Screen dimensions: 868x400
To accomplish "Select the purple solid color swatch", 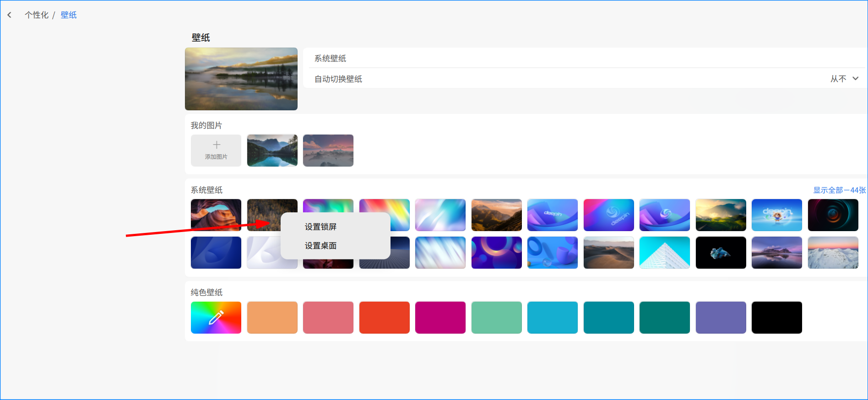I will pyautogui.click(x=721, y=317).
